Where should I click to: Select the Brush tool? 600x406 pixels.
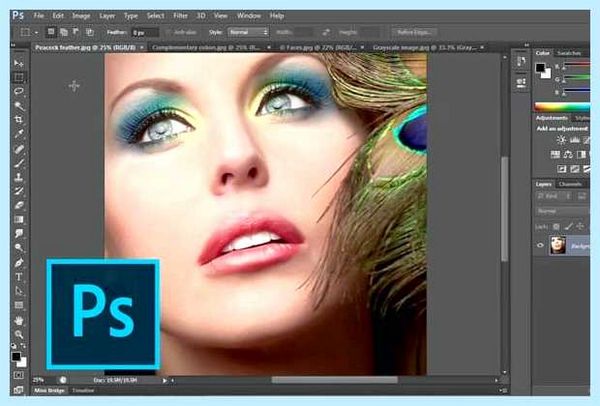coord(18,163)
